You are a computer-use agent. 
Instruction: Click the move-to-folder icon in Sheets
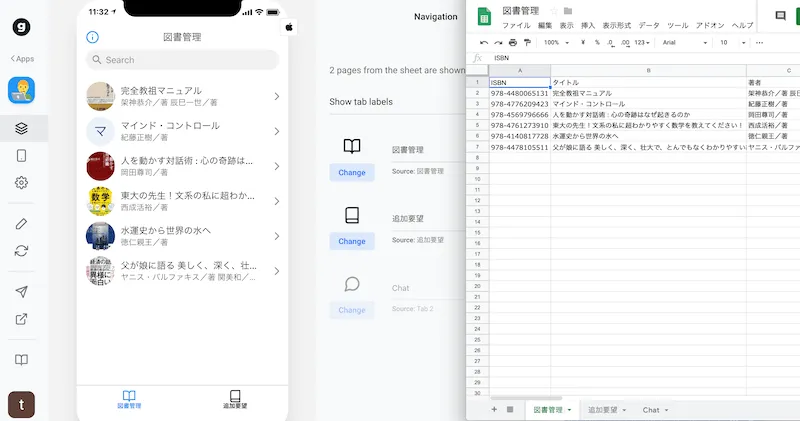(x=568, y=11)
